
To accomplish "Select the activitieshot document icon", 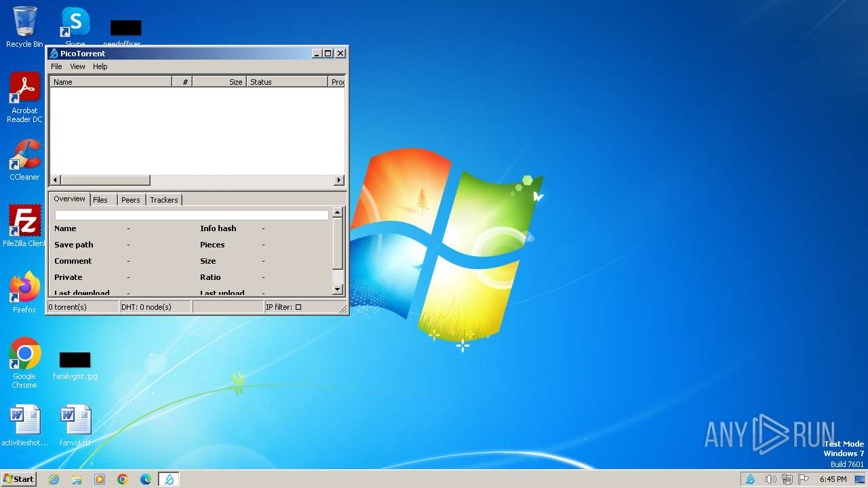I will coord(24,426).
